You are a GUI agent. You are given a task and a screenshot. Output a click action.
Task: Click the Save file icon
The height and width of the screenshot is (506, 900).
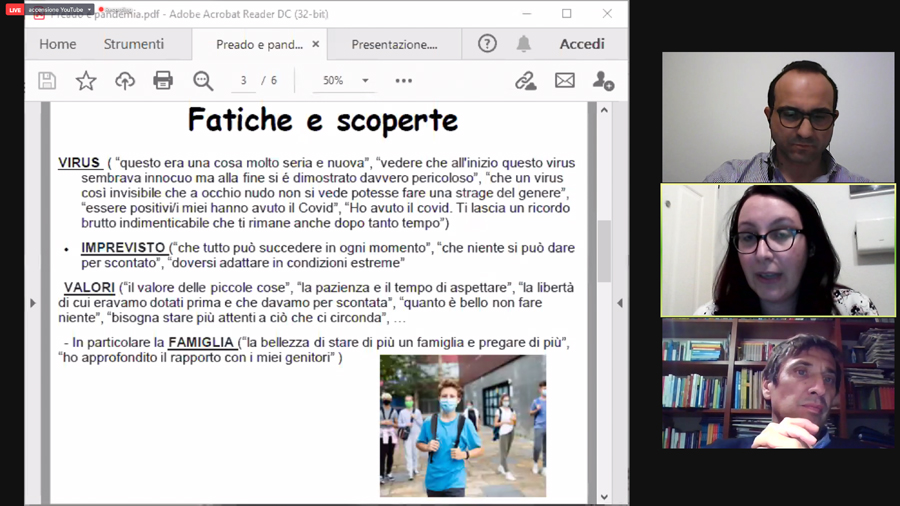click(x=47, y=81)
